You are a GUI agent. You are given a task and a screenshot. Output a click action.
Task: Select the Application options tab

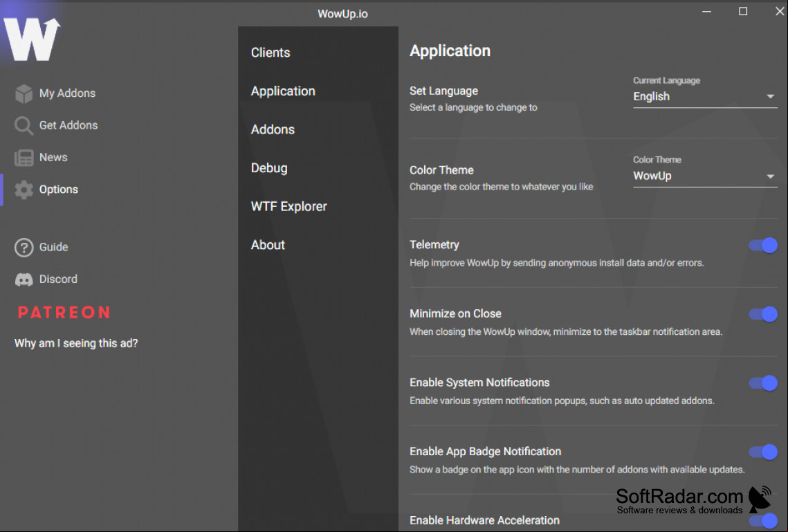pos(283,91)
